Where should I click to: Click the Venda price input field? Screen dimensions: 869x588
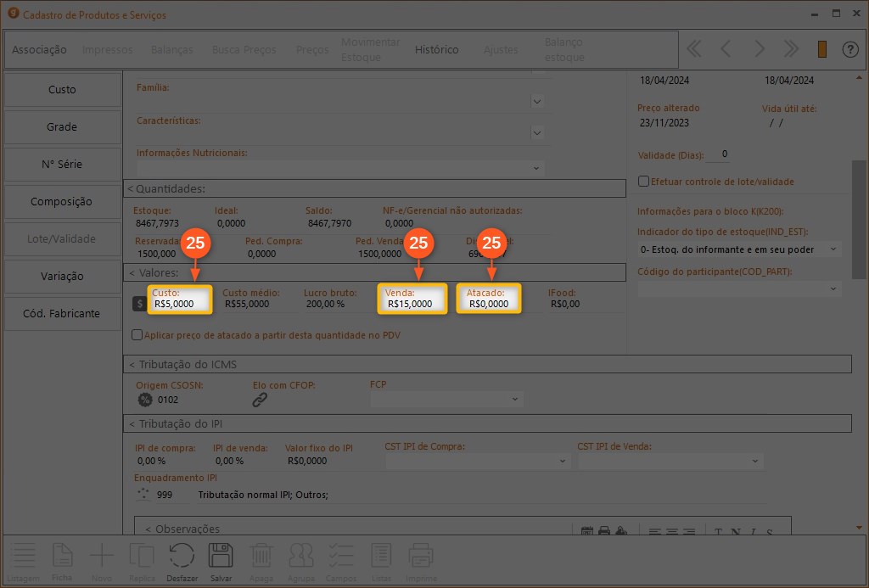point(412,303)
